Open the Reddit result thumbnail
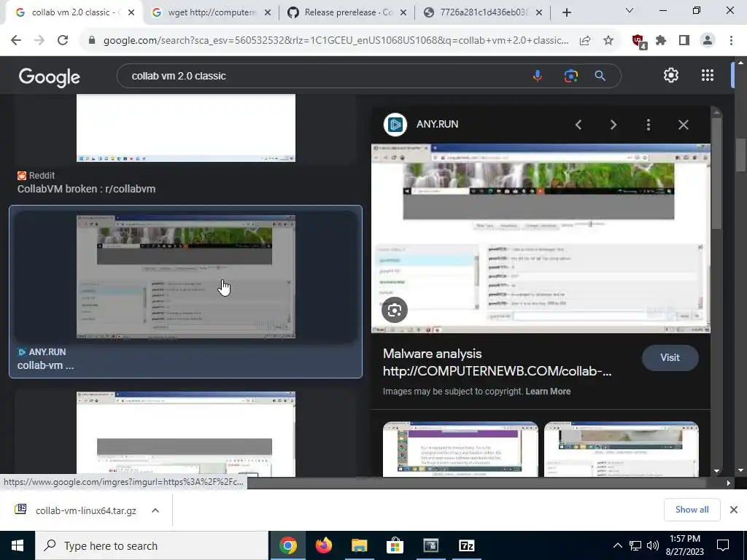The width and height of the screenshot is (747, 560). click(x=186, y=128)
